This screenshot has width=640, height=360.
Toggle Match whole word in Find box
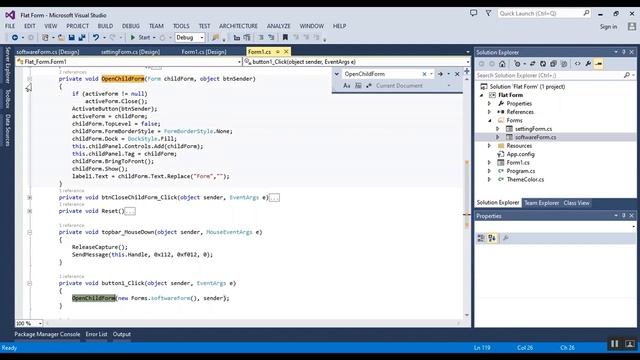click(x=358, y=86)
